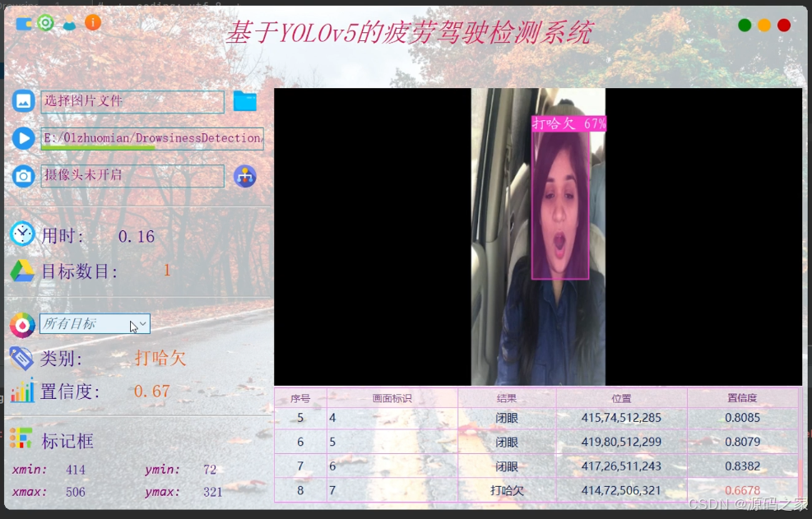Click the triangle icon beside 目标数目

click(x=22, y=271)
